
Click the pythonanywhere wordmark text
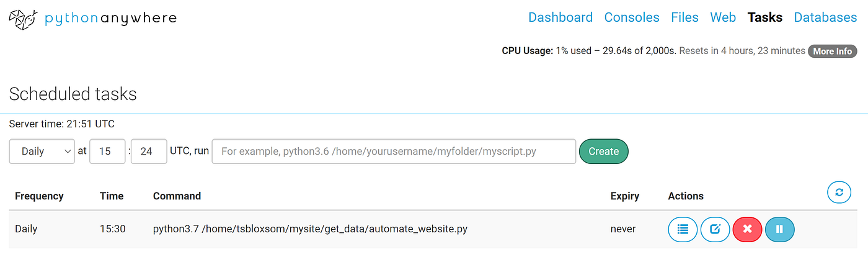(110, 19)
